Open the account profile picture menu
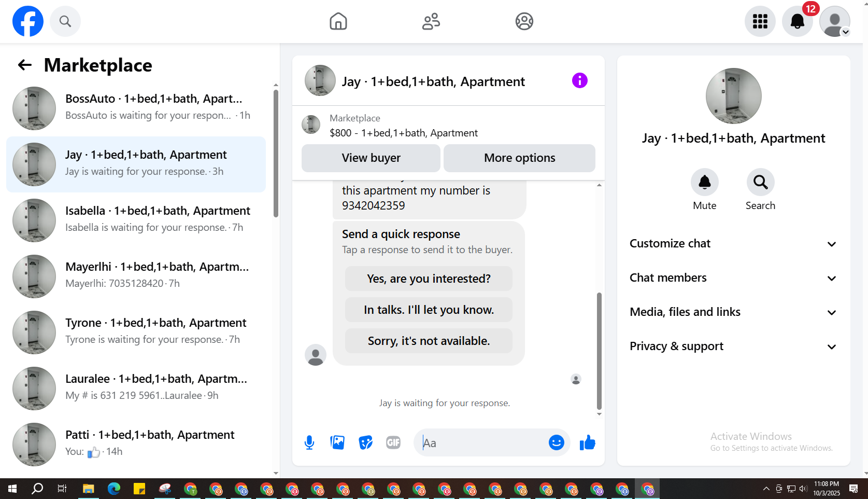This screenshot has width=868, height=499. (x=835, y=21)
